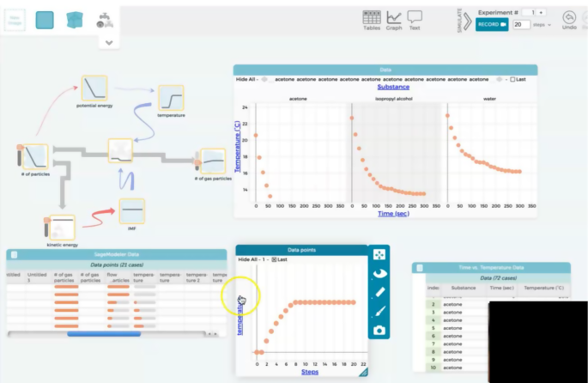
Task: Collapse the Simulate panel chevron
Action: pyautogui.click(x=467, y=21)
